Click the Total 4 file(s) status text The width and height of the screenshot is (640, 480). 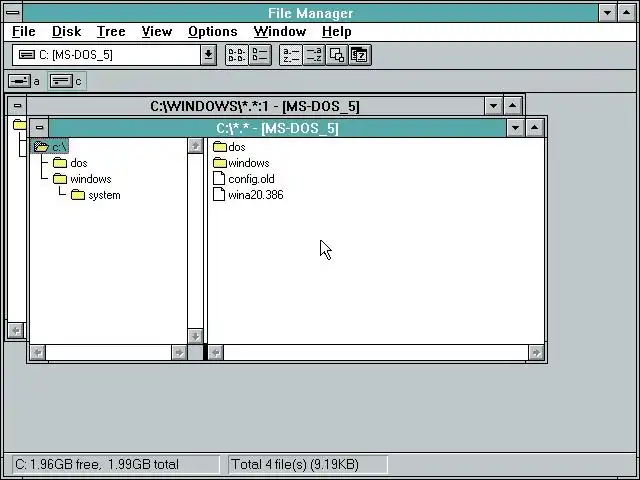(295, 464)
